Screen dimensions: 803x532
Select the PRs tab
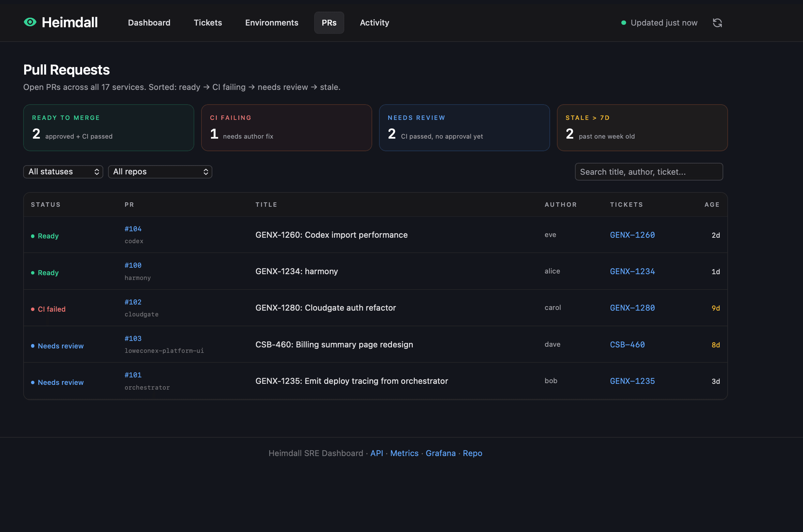point(329,22)
